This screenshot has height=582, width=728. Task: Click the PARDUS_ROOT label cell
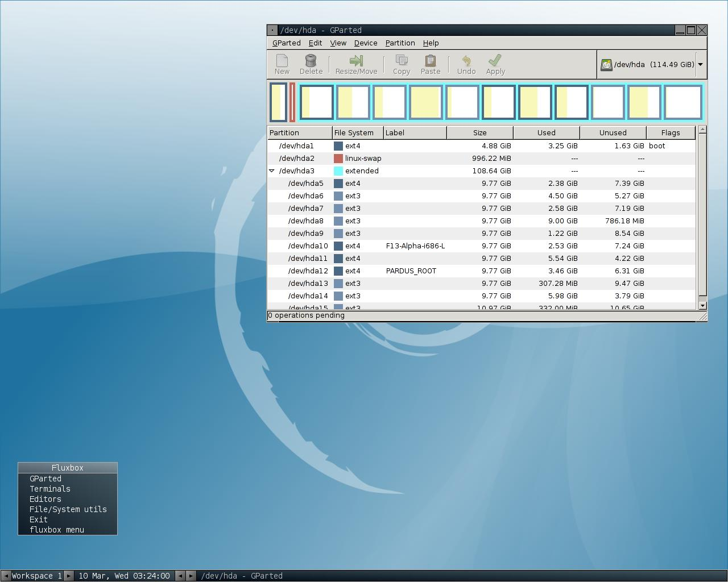(x=411, y=271)
